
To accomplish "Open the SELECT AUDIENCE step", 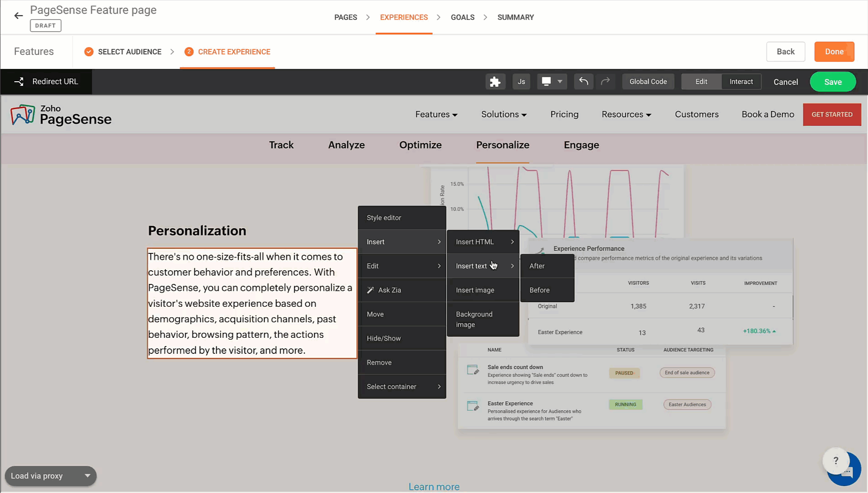I will (x=130, y=52).
